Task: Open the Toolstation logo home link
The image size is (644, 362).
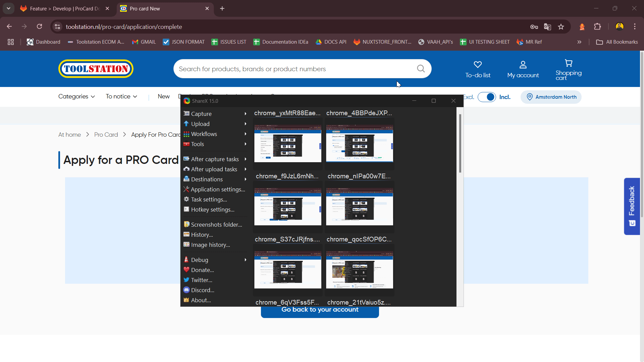Action: click(x=96, y=69)
